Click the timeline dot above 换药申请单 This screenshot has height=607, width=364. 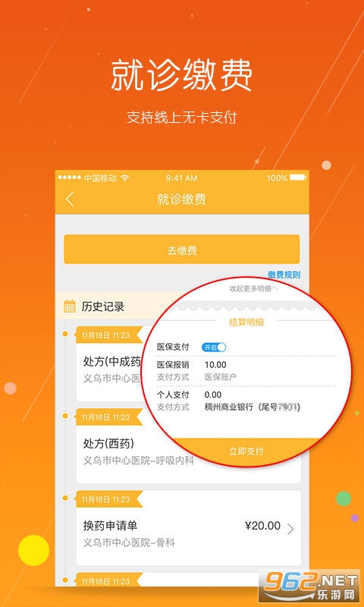[65, 498]
